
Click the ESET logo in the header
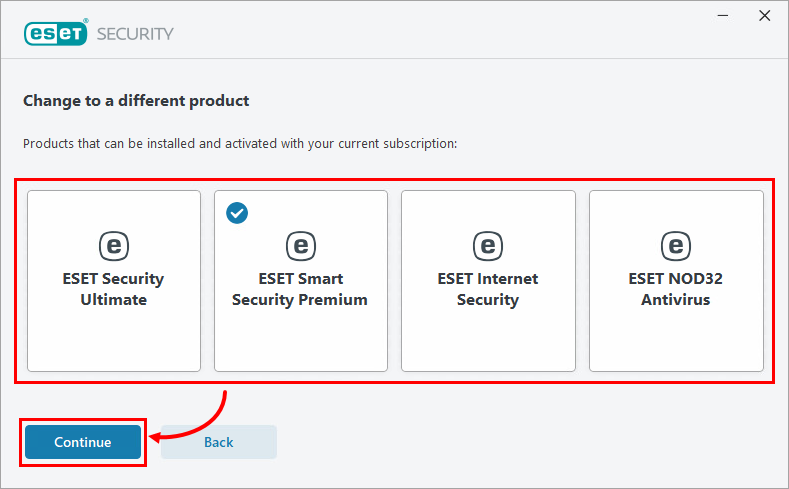pyautogui.click(x=56, y=33)
